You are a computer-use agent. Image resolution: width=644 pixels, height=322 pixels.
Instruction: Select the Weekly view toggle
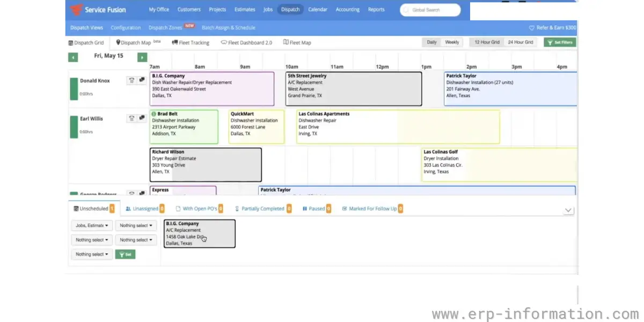point(452,42)
